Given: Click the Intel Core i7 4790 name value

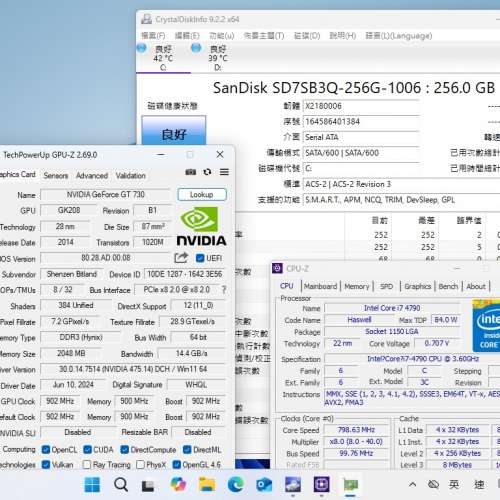Looking at the screenshot, I should tap(392, 308).
